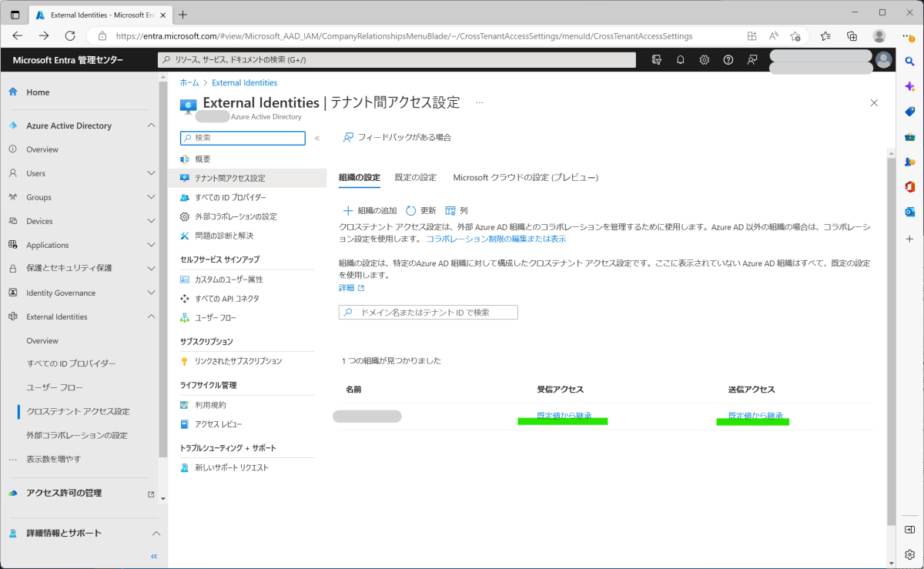The width and height of the screenshot is (924, 569).
Task: Click the blade menu 検索 box
Action: pos(243,138)
